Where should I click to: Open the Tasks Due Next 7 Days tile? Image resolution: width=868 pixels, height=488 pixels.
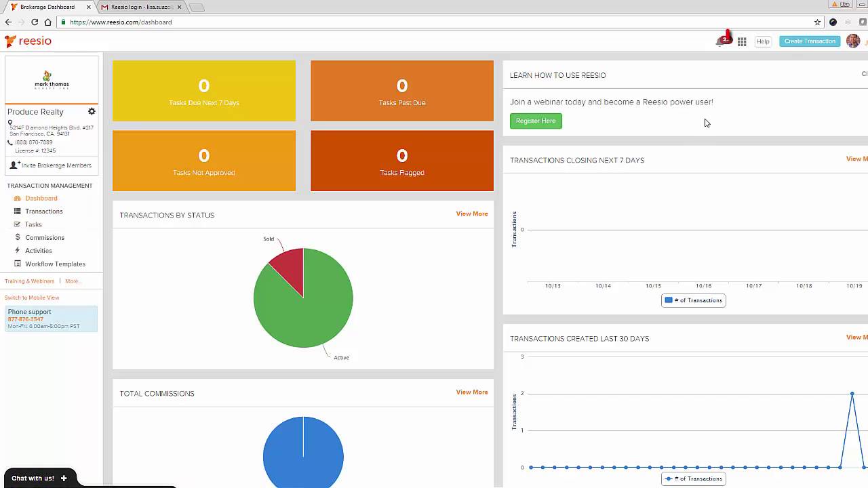click(204, 91)
